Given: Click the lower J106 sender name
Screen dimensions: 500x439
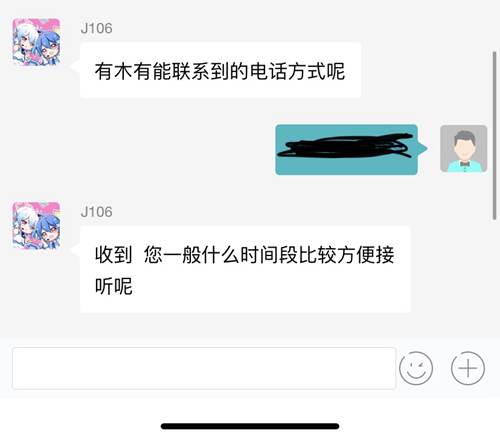Looking at the screenshot, I should [96, 212].
